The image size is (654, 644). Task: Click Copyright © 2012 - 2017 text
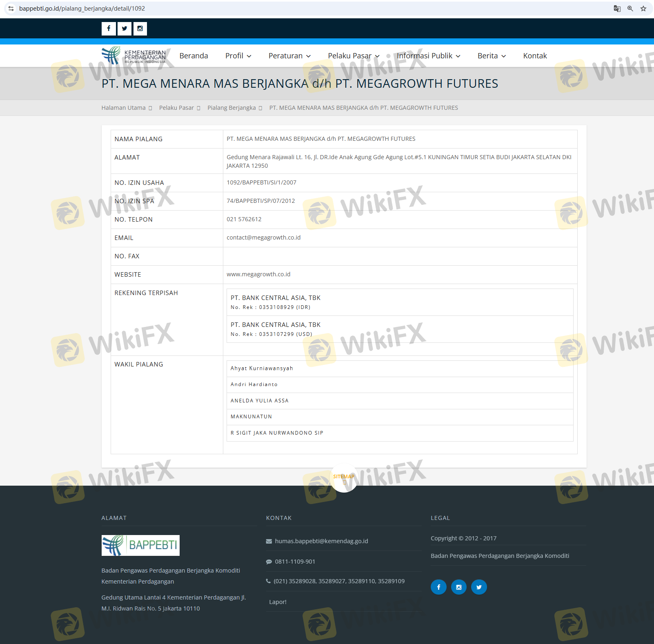(464, 538)
